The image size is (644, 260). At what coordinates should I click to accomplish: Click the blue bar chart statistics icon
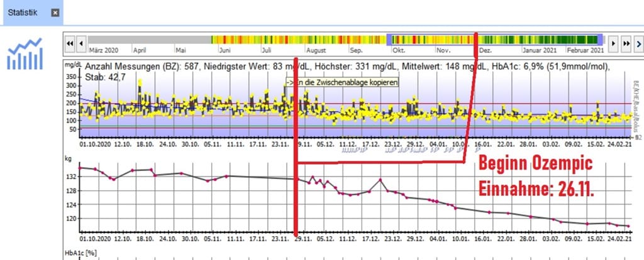pos(25,54)
